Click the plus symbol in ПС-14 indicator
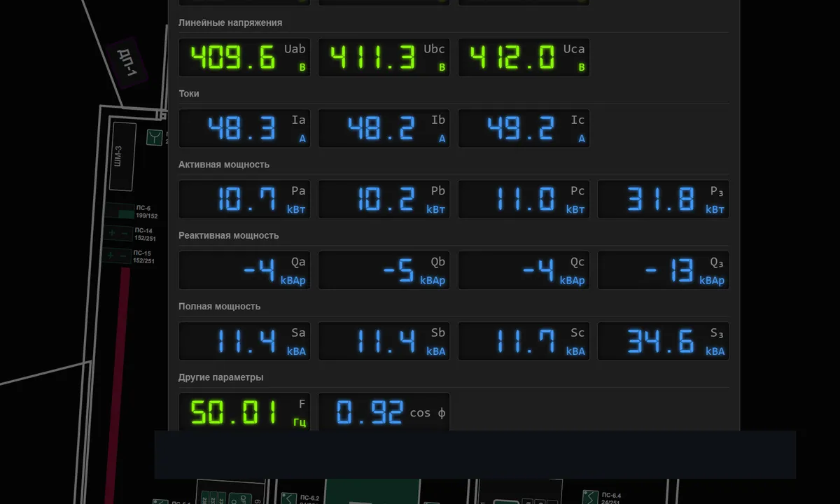Viewport: 840px width, 504px height. pyautogui.click(x=111, y=233)
